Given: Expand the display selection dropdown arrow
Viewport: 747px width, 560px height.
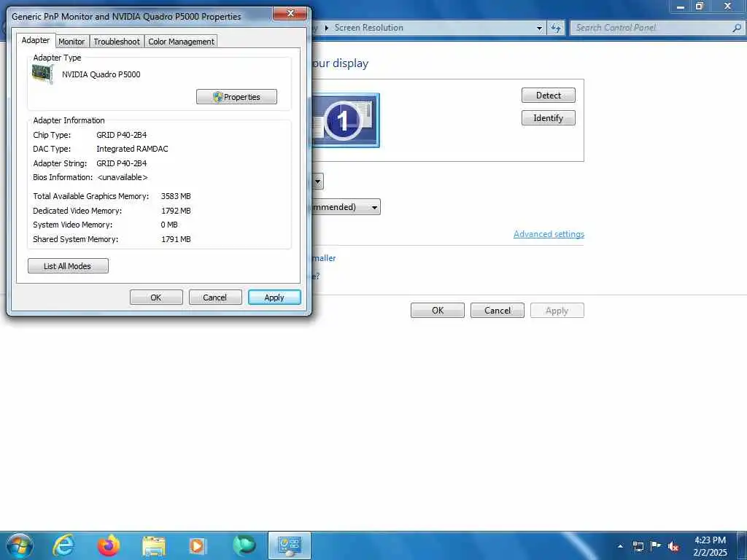Looking at the screenshot, I should pyautogui.click(x=318, y=182).
